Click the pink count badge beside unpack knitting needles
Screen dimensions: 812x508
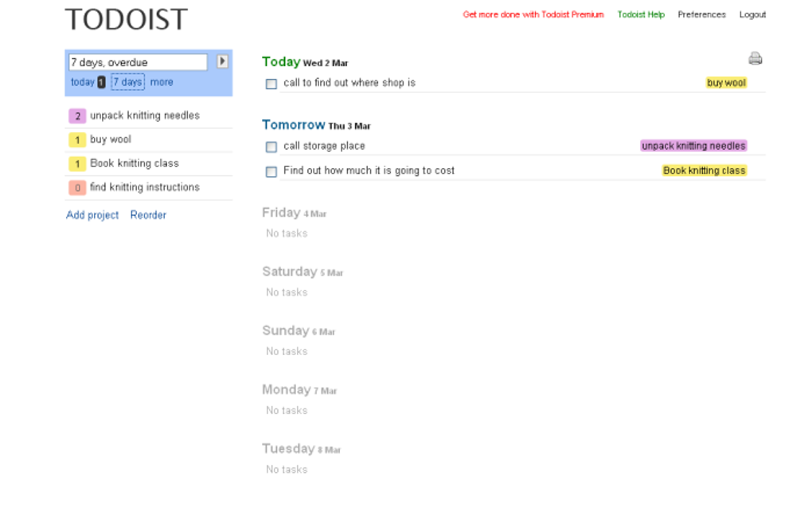click(x=76, y=115)
